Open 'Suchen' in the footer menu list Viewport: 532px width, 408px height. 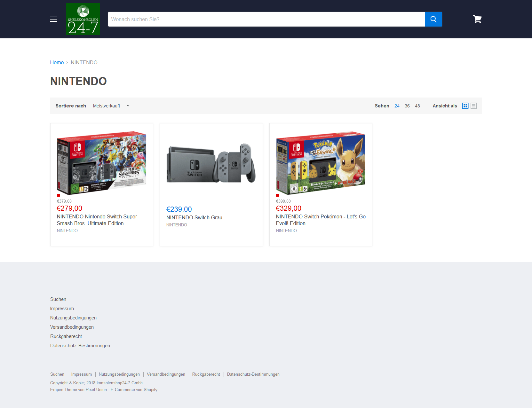[58, 299]
